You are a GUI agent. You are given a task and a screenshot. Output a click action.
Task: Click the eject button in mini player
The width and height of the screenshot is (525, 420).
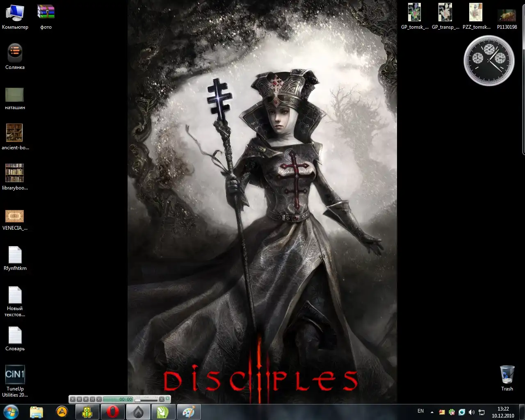point(162,399)
